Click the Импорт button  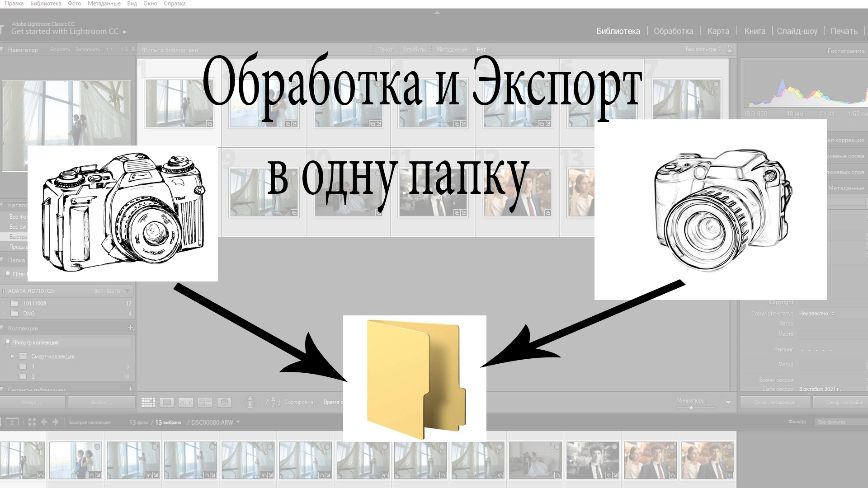31,402
